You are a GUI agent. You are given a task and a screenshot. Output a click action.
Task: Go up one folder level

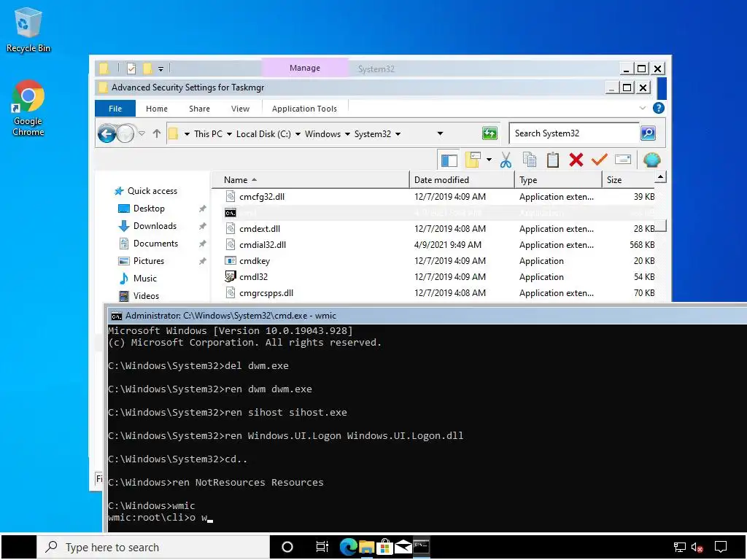point(157,134)
